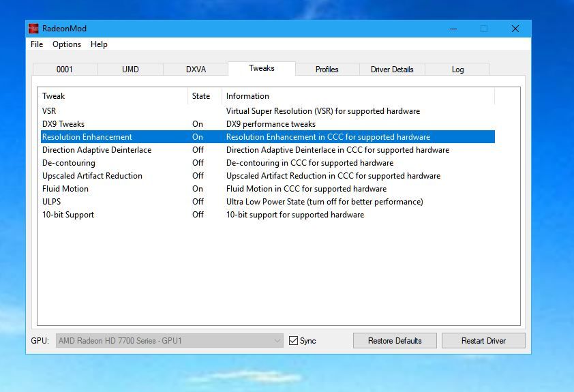Minimize the RadeonMod window
This screenshot has width=574, height=392.
point(453,29)
